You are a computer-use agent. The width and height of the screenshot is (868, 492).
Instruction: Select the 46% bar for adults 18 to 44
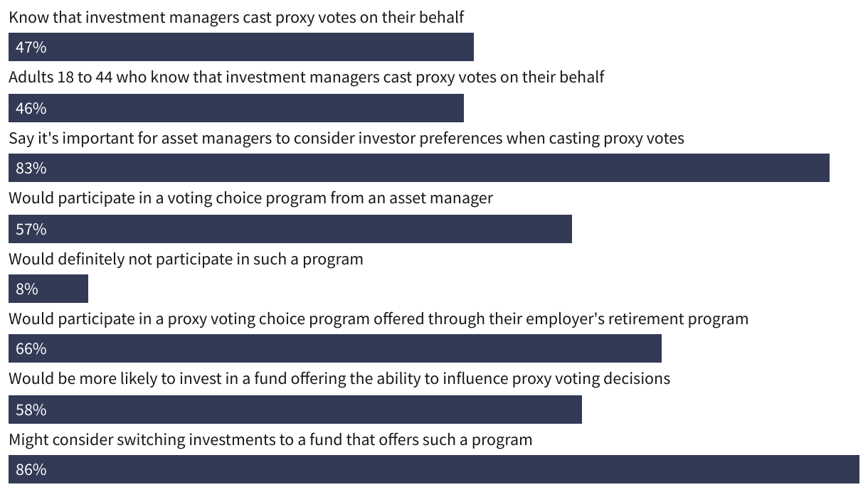236,108
